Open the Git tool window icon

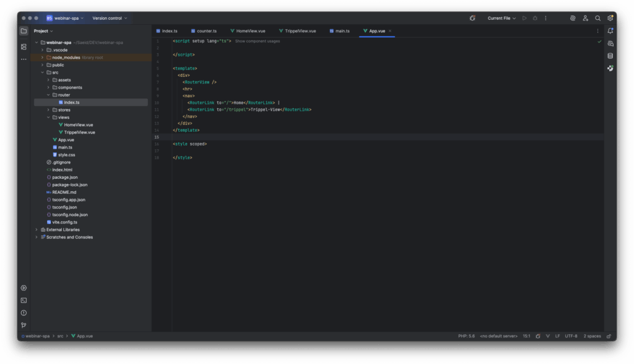coord(24,325)
